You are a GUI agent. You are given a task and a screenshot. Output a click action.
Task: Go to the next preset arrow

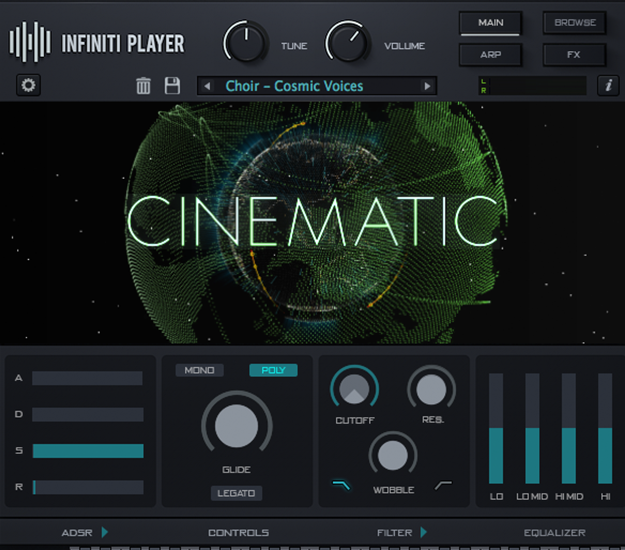click(x=427, y=86)
